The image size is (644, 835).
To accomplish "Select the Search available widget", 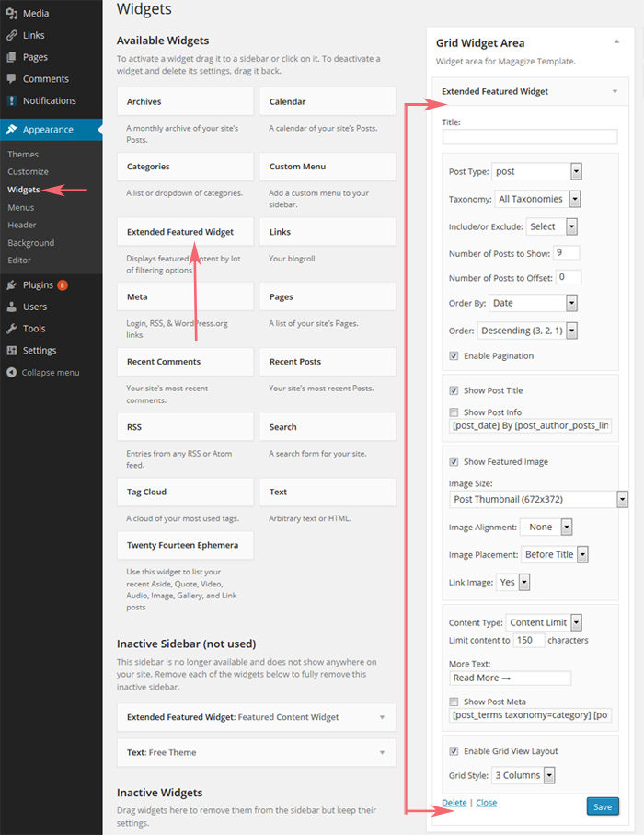I will (328, 427).
